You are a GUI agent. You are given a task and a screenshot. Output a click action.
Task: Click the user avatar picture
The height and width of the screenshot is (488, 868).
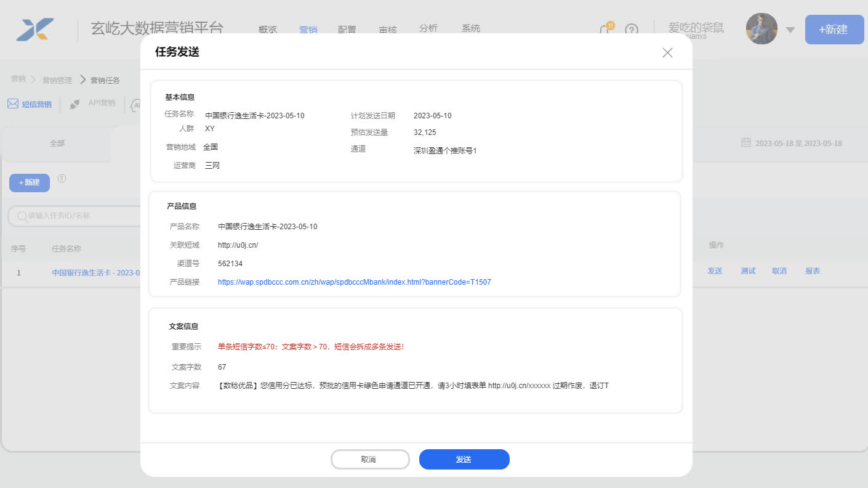[762, 29]
